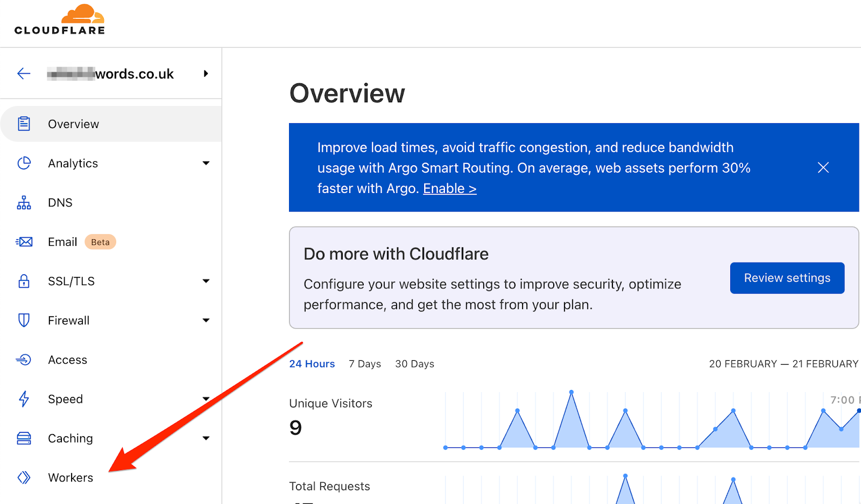861x504 pixels.
Task: Click the Analytics pie chart icon
Action: 24,163
